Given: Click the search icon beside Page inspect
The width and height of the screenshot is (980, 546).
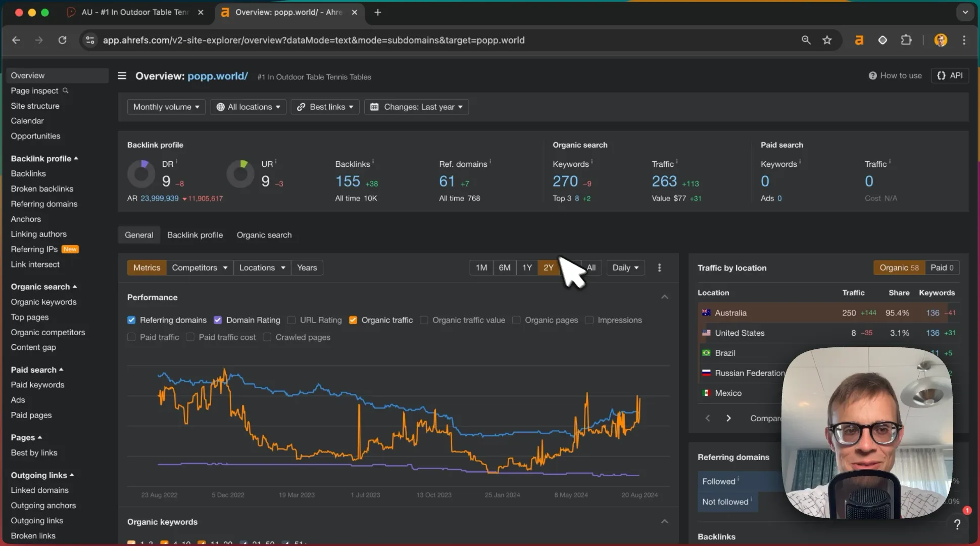Looking at the screenshot, I should 65,90.
